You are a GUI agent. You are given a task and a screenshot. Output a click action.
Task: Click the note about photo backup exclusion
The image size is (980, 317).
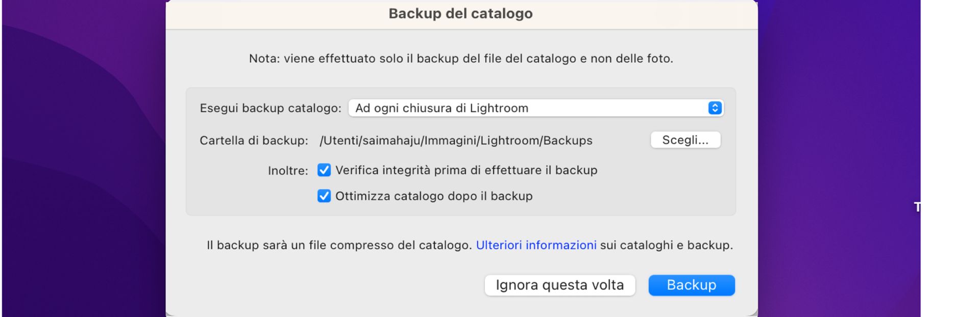pyautogui.click(x=460, y=58)
